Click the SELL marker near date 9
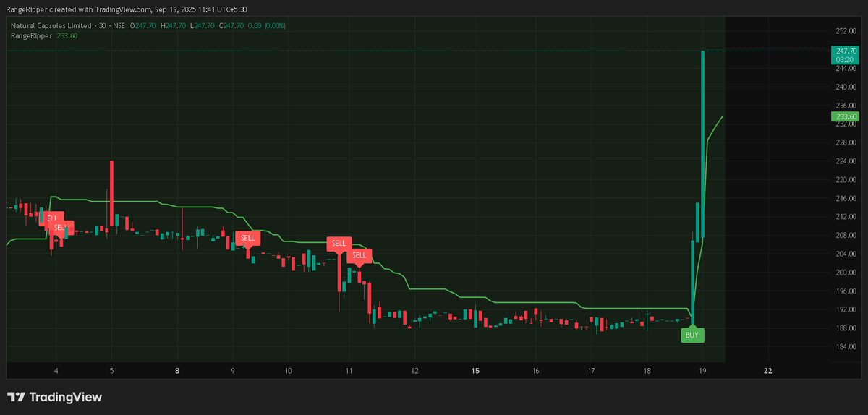Screen dimensions: 868x415 click(x=247, y=238)
